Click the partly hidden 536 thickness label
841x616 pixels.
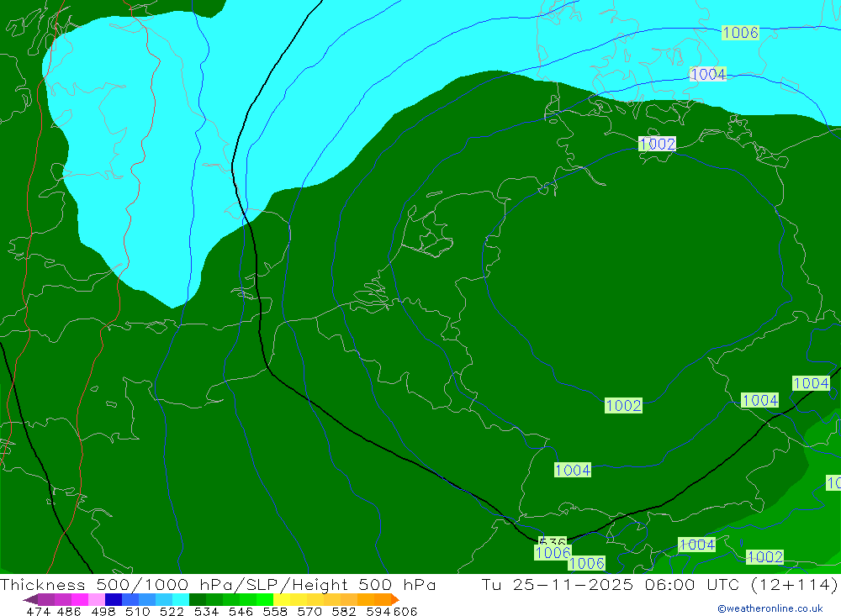point(553,541)
